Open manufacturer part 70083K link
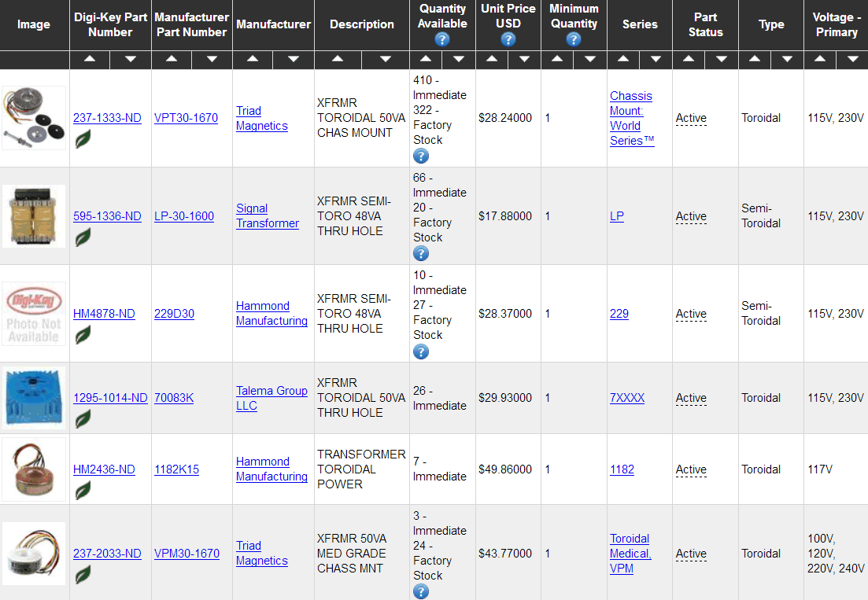This screenshot has height=600, width=868. pos(174,398)
